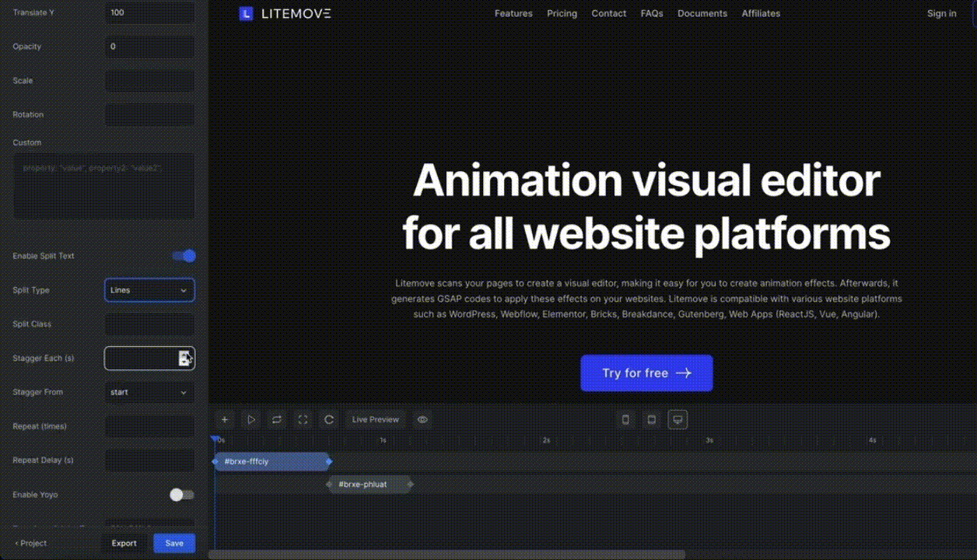The image size is (977, 560).
Task: Open Affiliates in navigation
Action: pyautogui.click(x=761, y=13)
